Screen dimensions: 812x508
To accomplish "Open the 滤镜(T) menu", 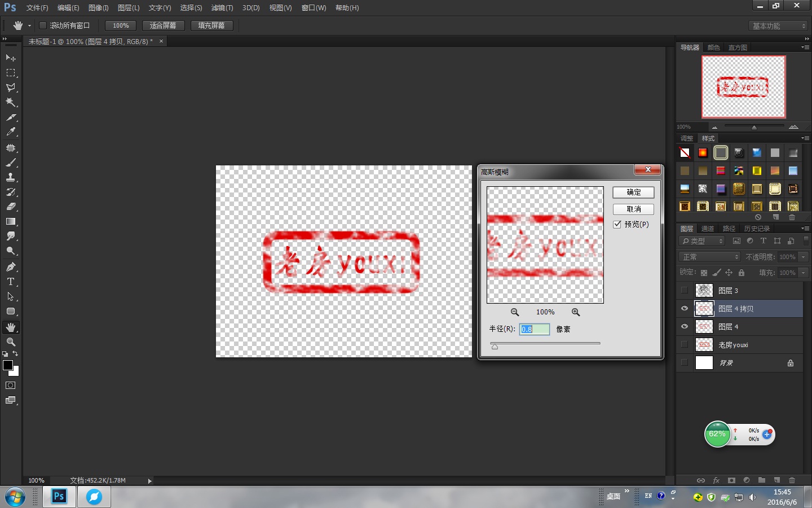I will pyautogui.click(x=222, y=8).
